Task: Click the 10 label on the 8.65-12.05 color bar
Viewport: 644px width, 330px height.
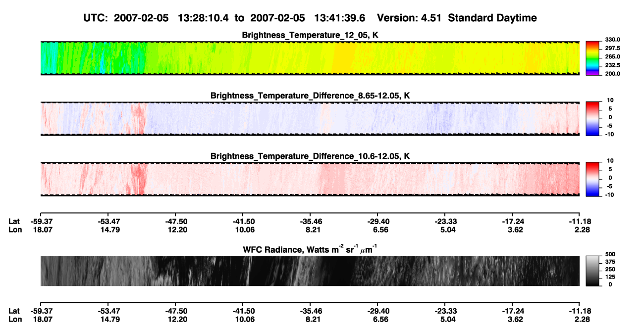Action: pos(611,100)
